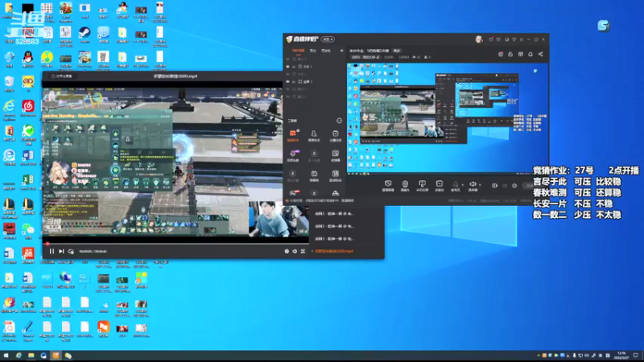The height and width of the screenshot is (362, 644).
Task: Select the second entry in the player's playlist
Action: pos(334,226)
